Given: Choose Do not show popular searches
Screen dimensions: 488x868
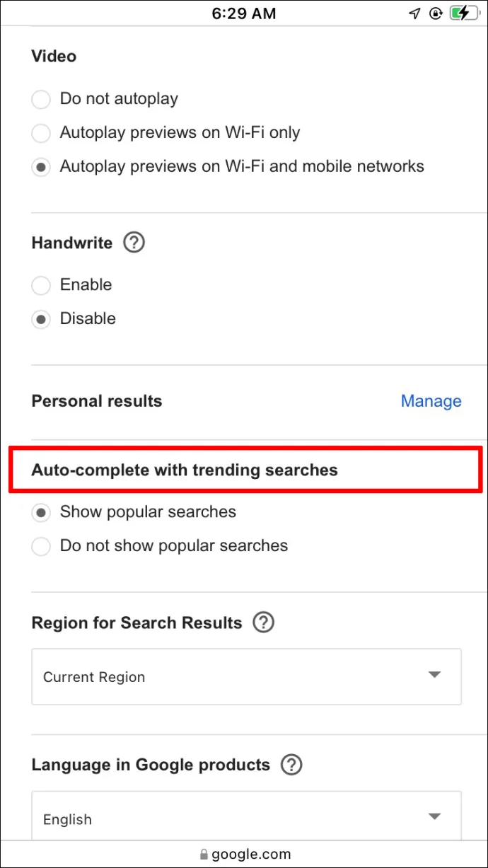Looking at the screenshot, I should click(41, 546).
